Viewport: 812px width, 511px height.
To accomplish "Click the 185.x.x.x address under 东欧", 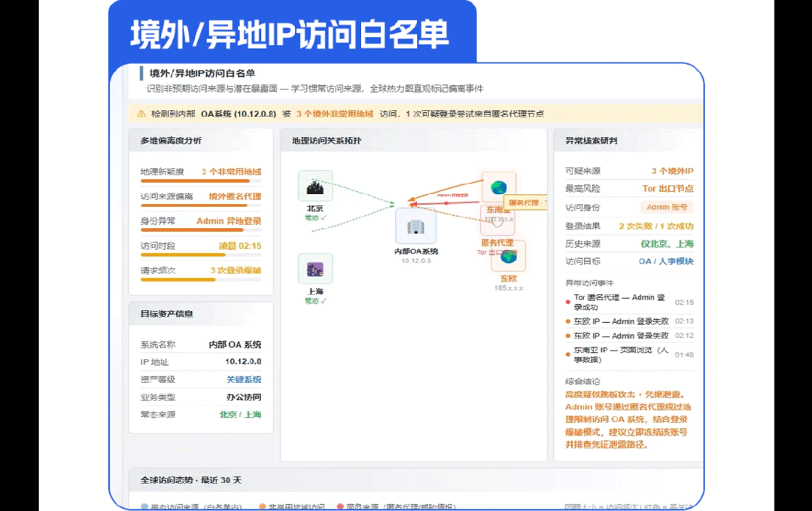I will coord(509,287).
